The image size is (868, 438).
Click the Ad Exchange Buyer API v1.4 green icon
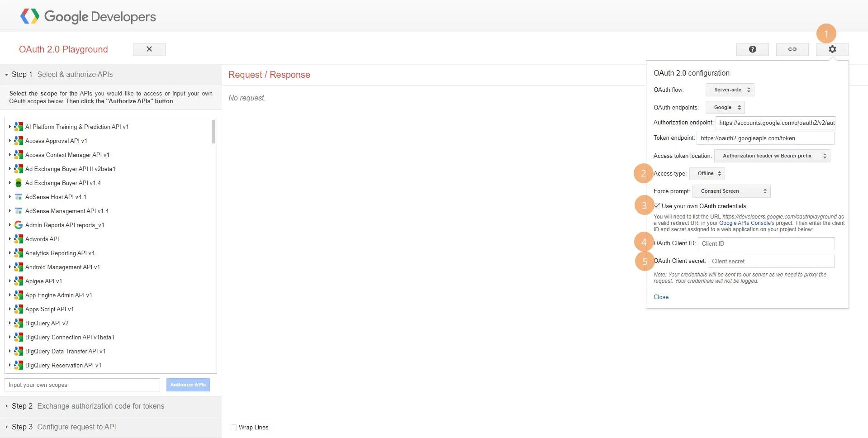click(19, 183)
